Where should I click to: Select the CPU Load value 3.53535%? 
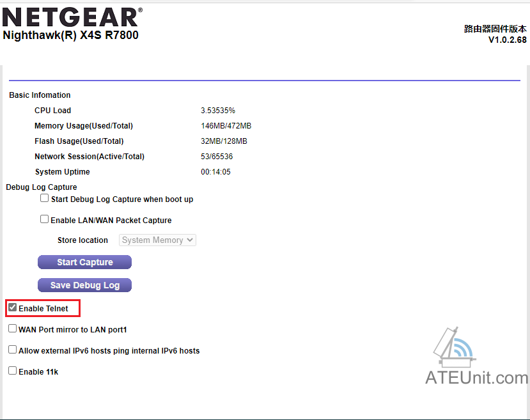(x=218, y=111)
